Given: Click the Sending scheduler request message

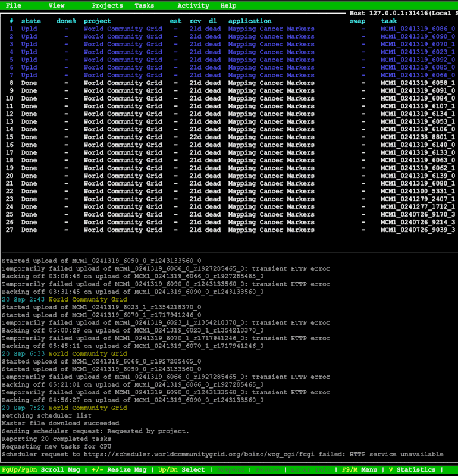Looking at the screenshot, I should (95, 431).
